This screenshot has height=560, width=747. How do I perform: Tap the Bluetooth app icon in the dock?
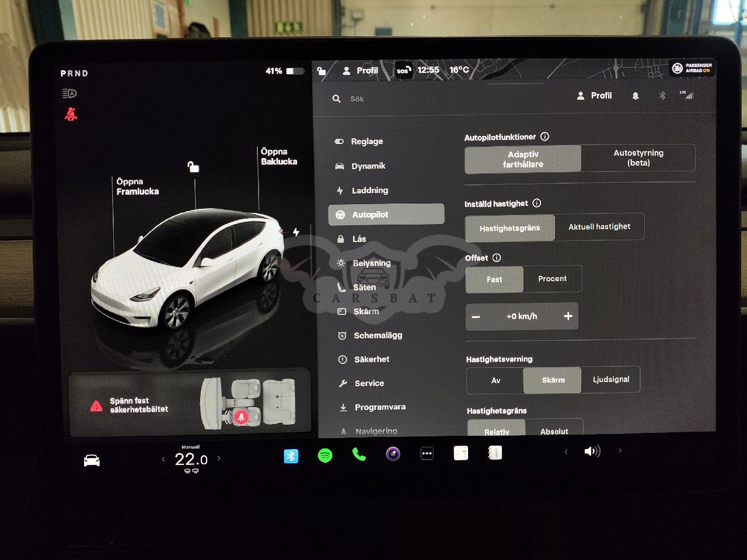(x=291, y=456)
